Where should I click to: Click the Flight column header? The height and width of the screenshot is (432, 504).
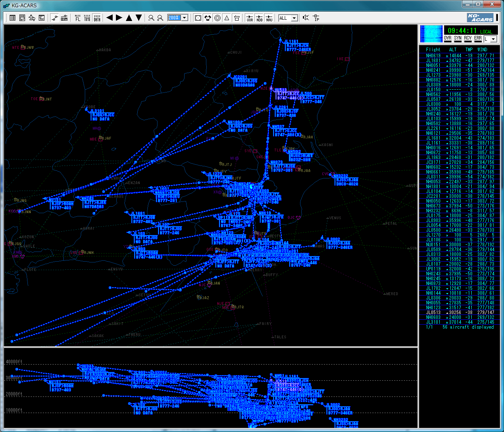pyautogui.click(x=433, y=50)
